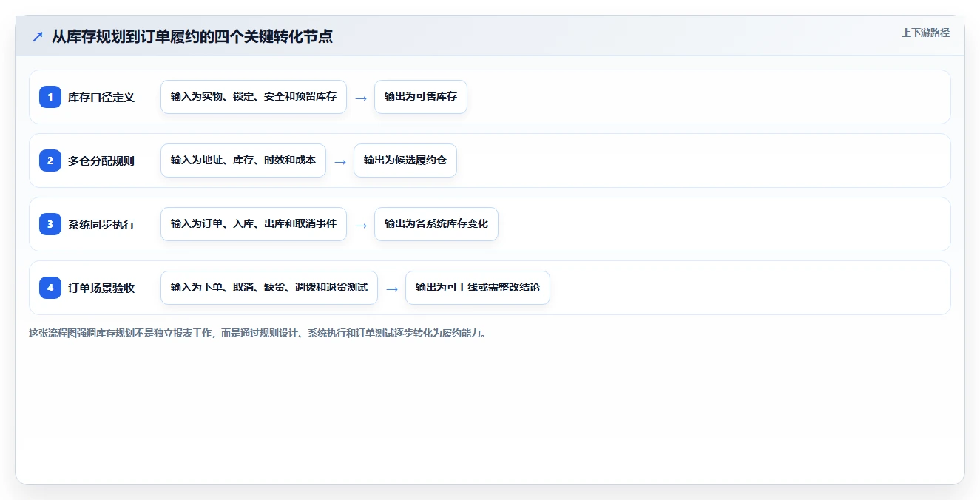
Task: Click the box 输入为实物、锁定、安全和预留库存
Action: [254, 97]
